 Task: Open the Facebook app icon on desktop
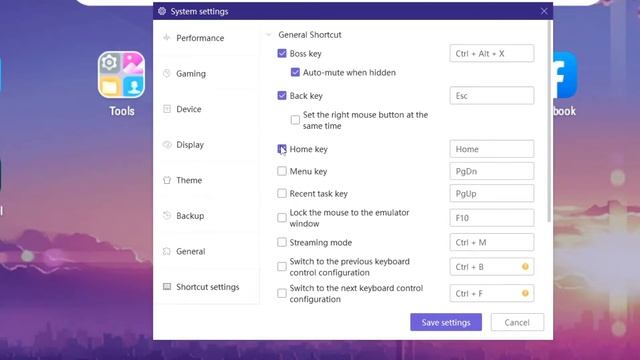565,75
